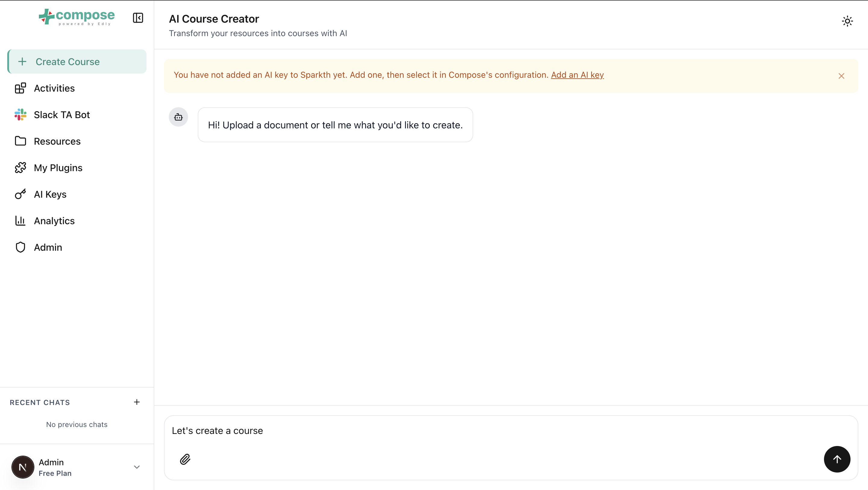The image size is (868, 490).
Task: Open My Plugins
Action: 77,168
